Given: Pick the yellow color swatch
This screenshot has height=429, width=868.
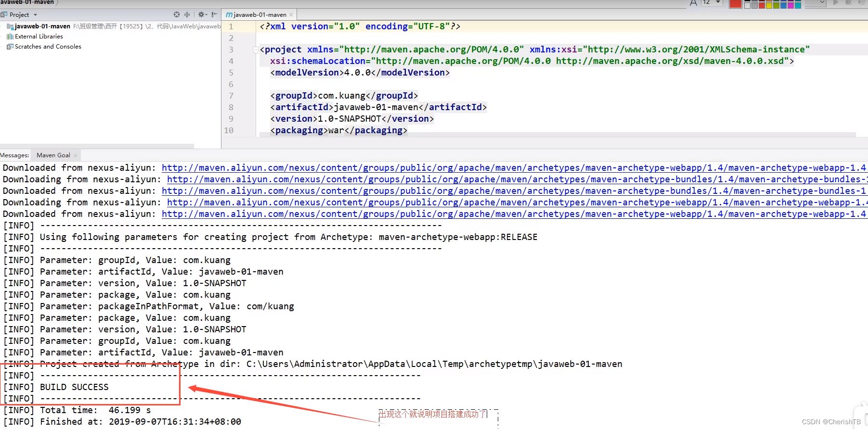Looking at the screenshot, I should click(769, 5).
